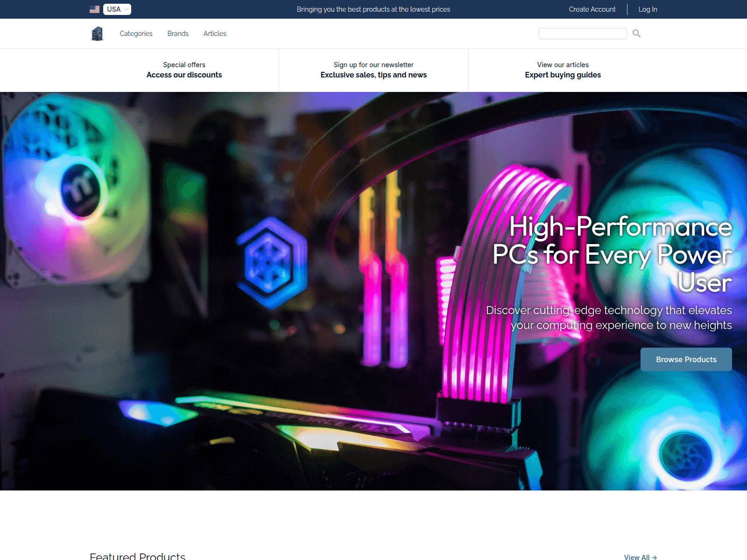The image size is (747, 560).
Task: Click the USA flag icon
Action: [94, 9]
